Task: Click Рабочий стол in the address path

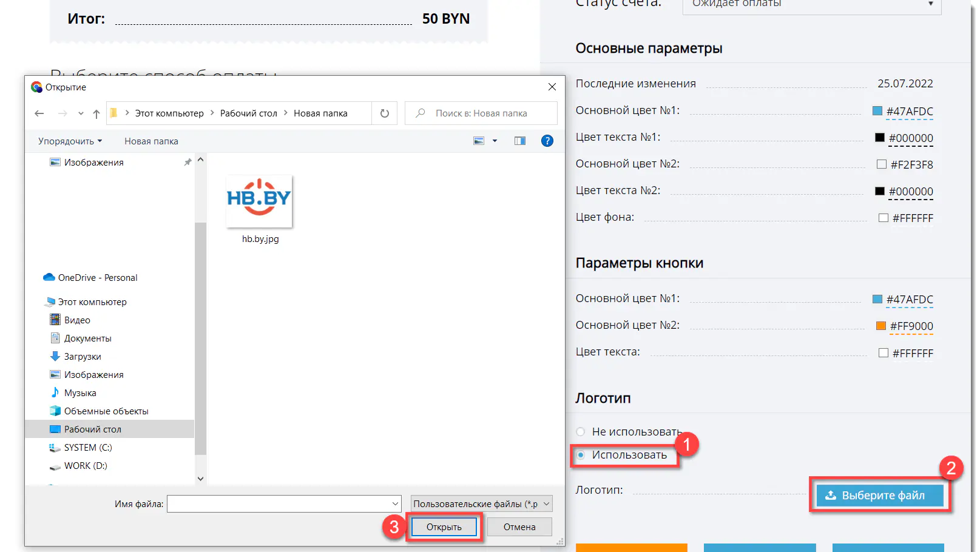Action: point(248,113)
